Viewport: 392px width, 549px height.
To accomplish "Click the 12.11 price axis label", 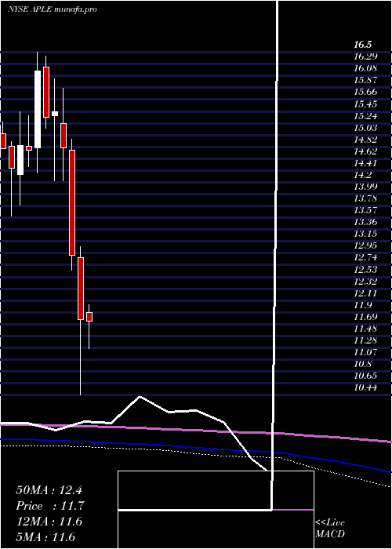I will [365, 293].
